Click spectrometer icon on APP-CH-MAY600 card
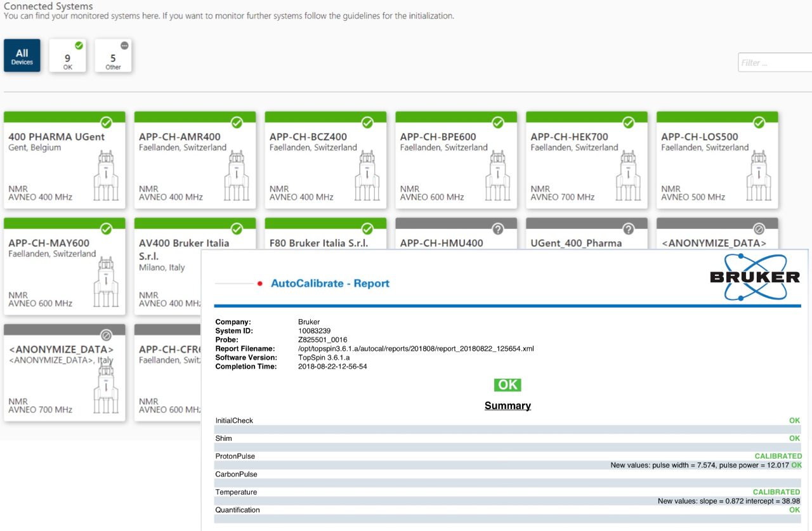The width and height of the screenshot is (812, 531). [x=106, y=284]
